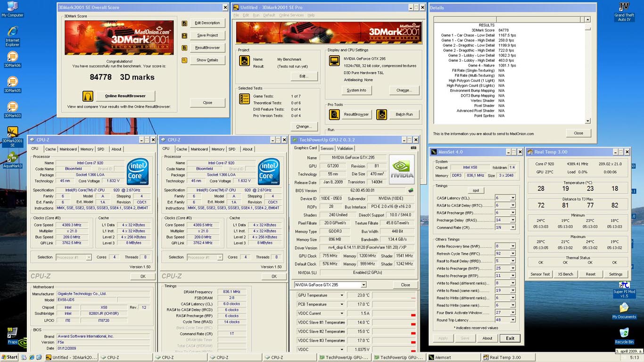Open the Default menu in 3DMark2001 SE Pro
This screenshot has height=362, width=644.
pos(269,16)
